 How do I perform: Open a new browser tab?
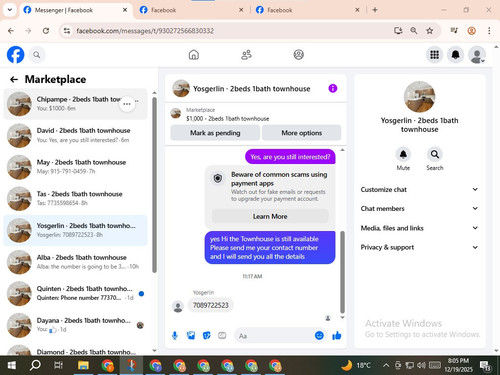[375, 10]
